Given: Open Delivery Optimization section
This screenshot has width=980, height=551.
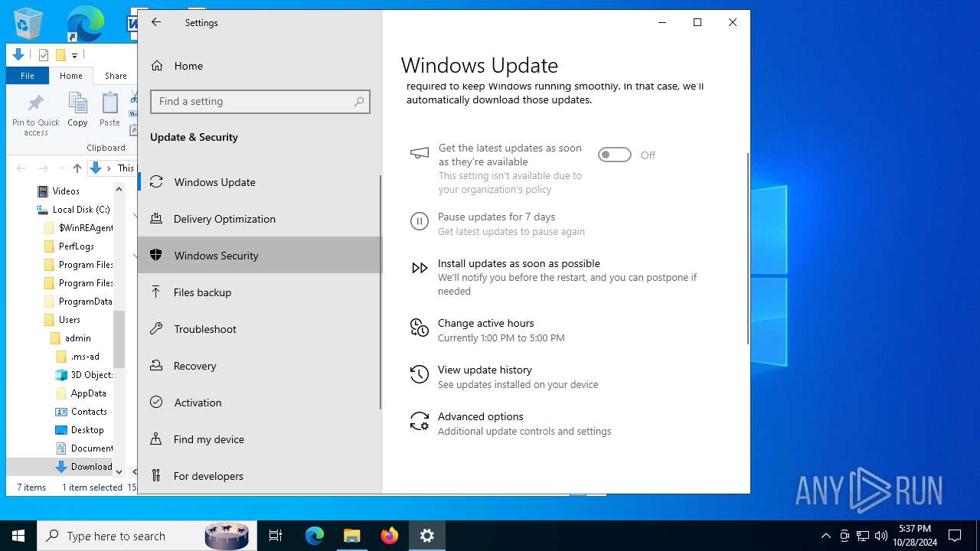Looking at the screenshot, I should pos(260,219).
